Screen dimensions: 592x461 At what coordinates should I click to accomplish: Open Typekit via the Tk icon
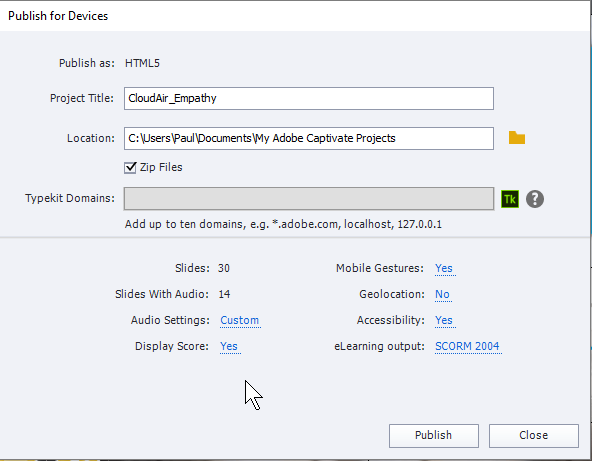[510, 199]
